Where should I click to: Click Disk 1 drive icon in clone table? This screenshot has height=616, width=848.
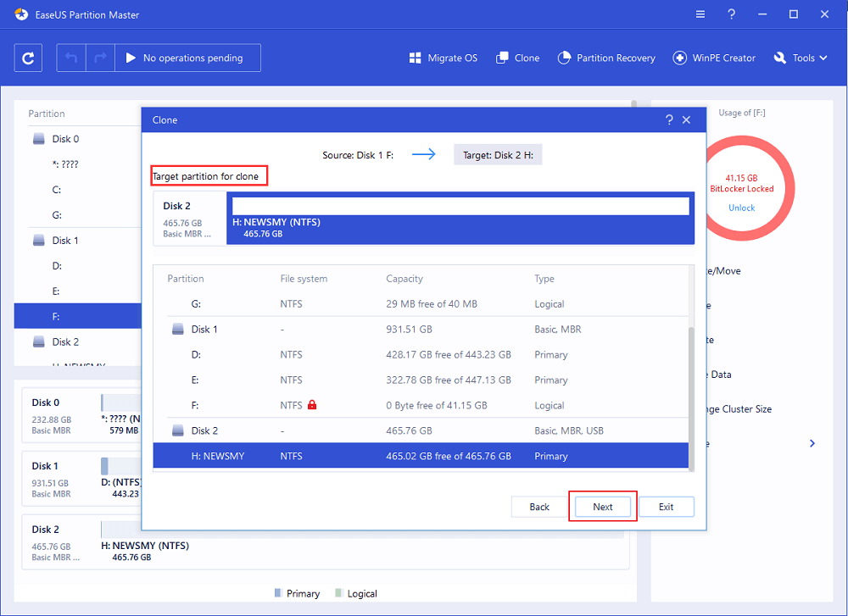[178, 329]
